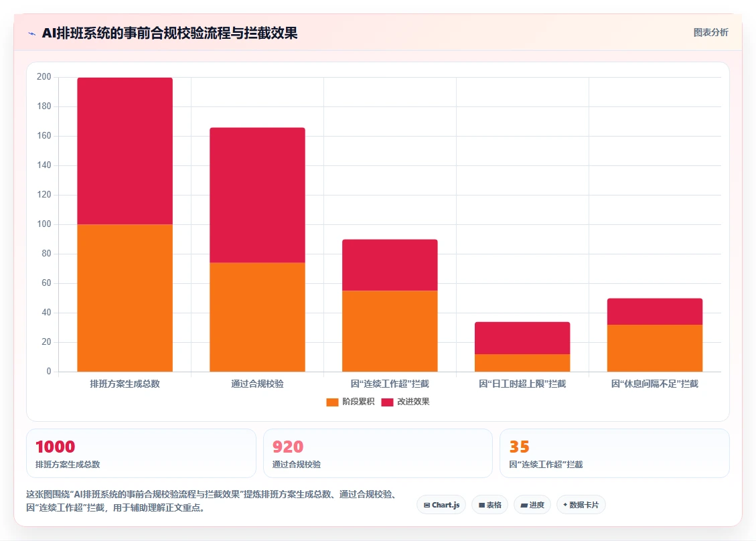Viewport: 756px width, 541px height.
Task: Select the Chart.js tag chip
Action: point(441,505)
